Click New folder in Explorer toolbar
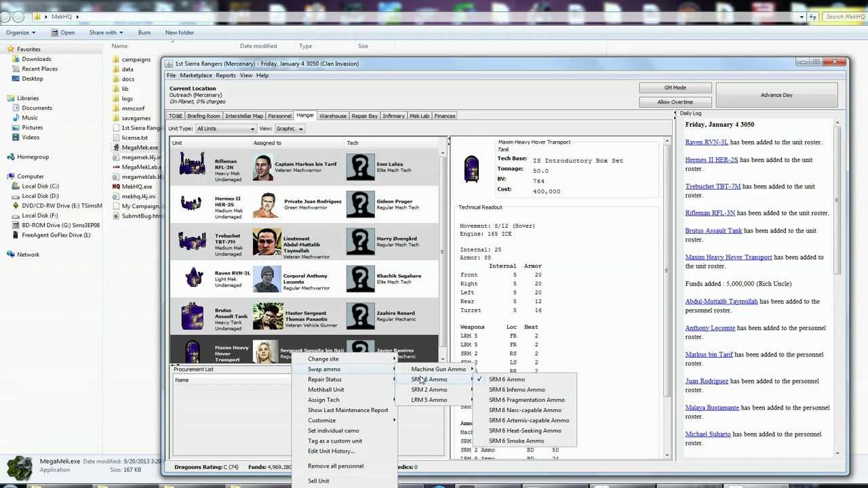The height and width of the screenshot is (488, 868). [x=180, y=33]
